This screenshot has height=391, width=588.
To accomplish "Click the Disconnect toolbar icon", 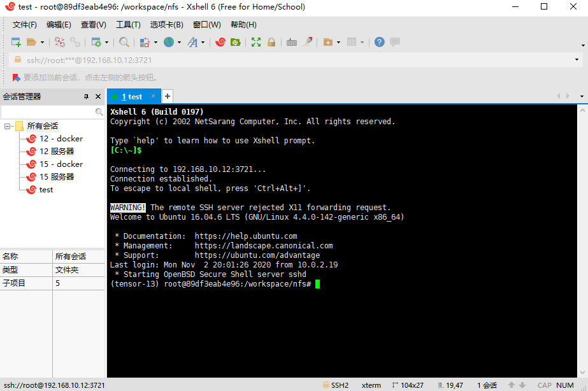I will 60,42.
